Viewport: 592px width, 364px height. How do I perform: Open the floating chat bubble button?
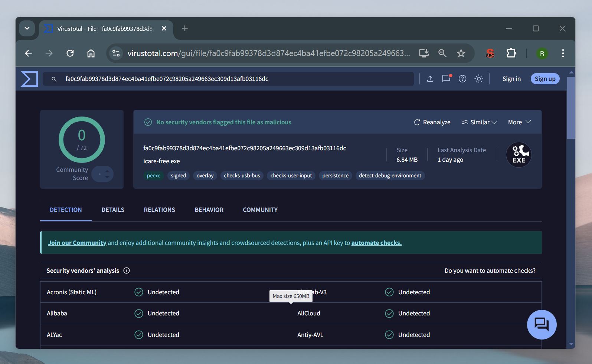pyautogui.click(x=542, y=324)
